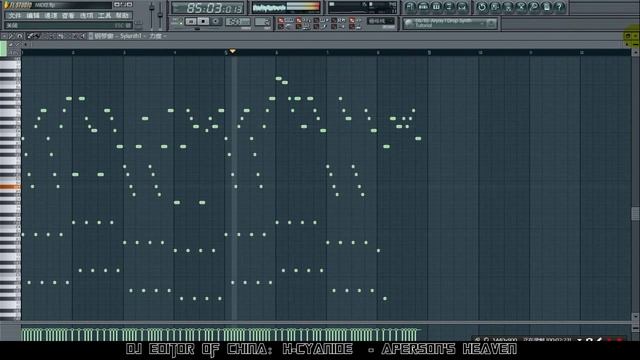Click the Record button in transport

(216, 21)
